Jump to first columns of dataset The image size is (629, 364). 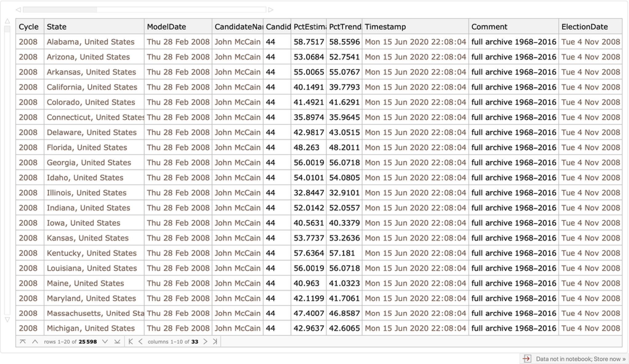click(x=131, y=342)
